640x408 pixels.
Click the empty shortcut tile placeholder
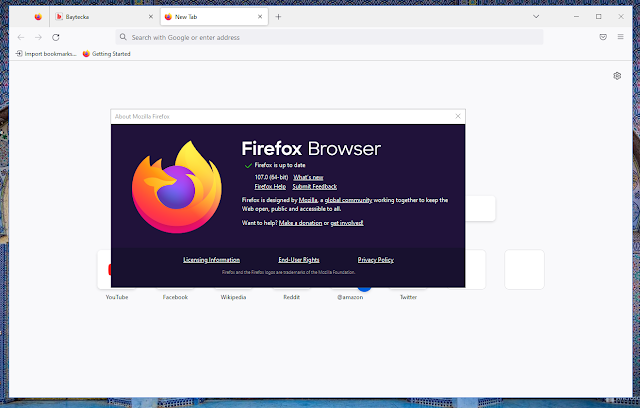click(524, 270)
